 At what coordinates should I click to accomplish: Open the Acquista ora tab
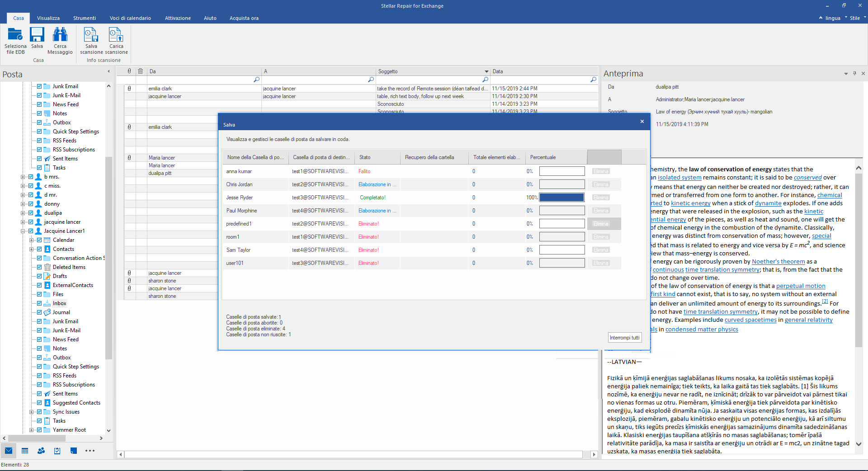click(244, 18)
